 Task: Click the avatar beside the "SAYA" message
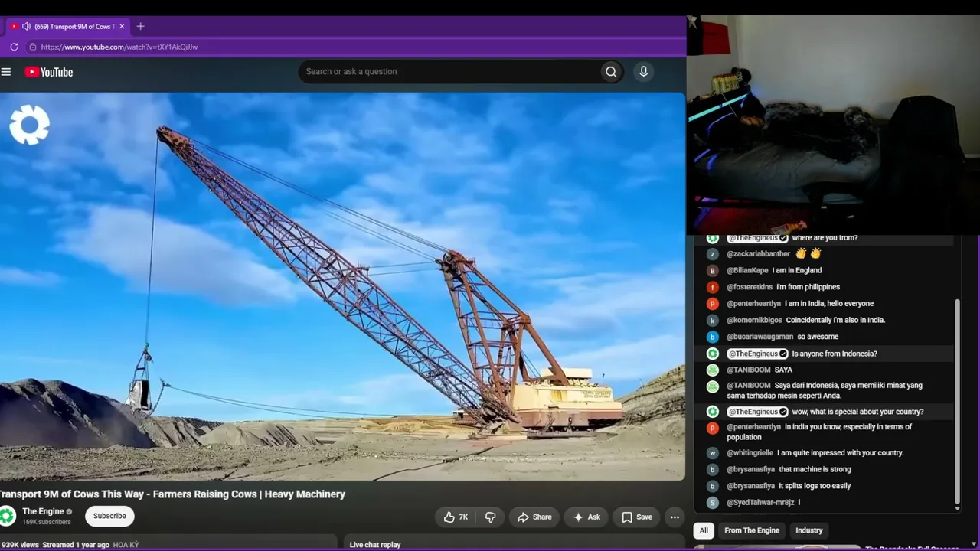pos(712,370)
